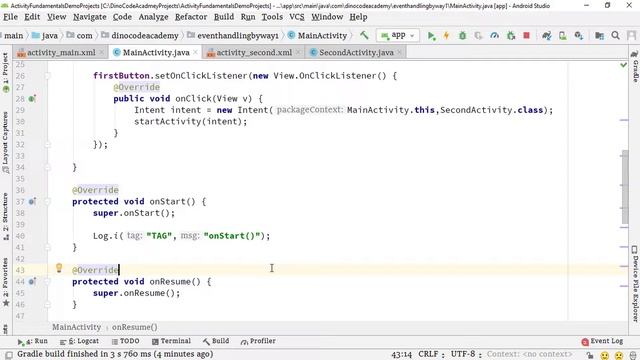Click the intention lightbulb on line 43

[59, 268]
